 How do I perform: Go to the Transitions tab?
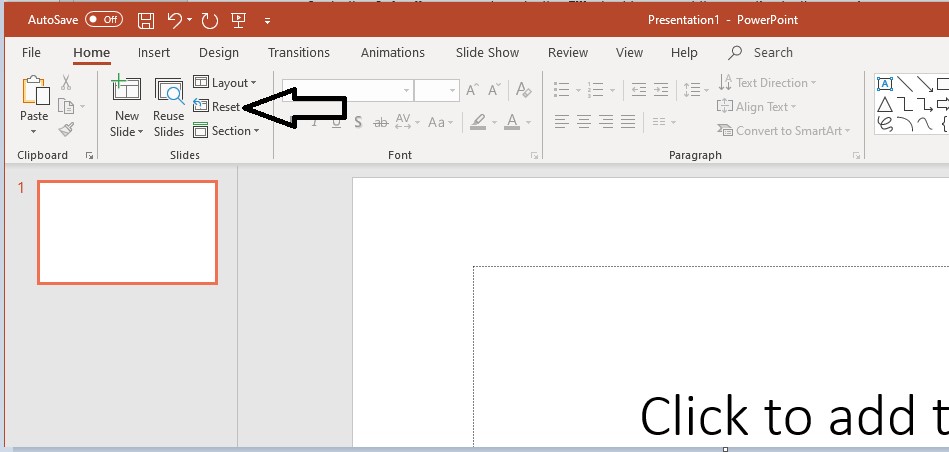(298, 53)
